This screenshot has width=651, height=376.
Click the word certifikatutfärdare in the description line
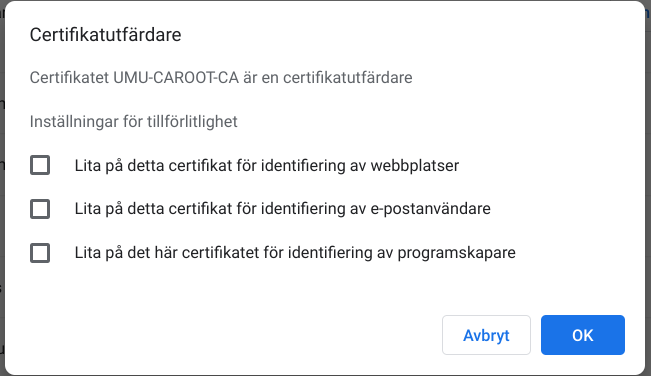pyautogui.click(x=348, y=78)
